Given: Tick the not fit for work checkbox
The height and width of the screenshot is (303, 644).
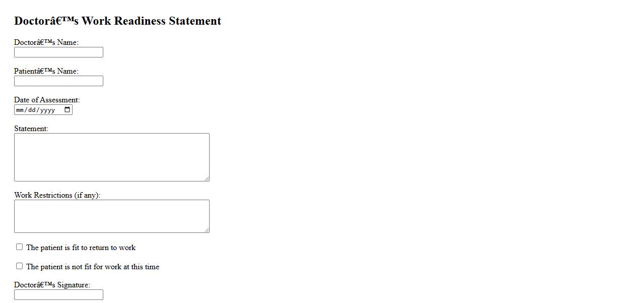Looking at the screenshot, I should tap(20, 266).
